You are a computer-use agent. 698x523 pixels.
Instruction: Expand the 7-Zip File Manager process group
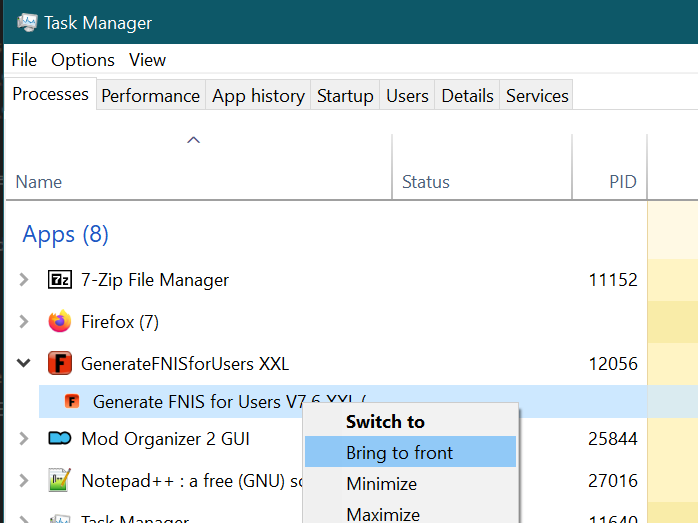(x=24, y=280)
